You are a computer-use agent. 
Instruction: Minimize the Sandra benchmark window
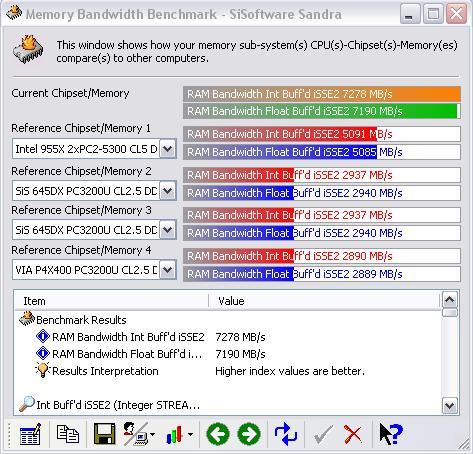[410, 14]
